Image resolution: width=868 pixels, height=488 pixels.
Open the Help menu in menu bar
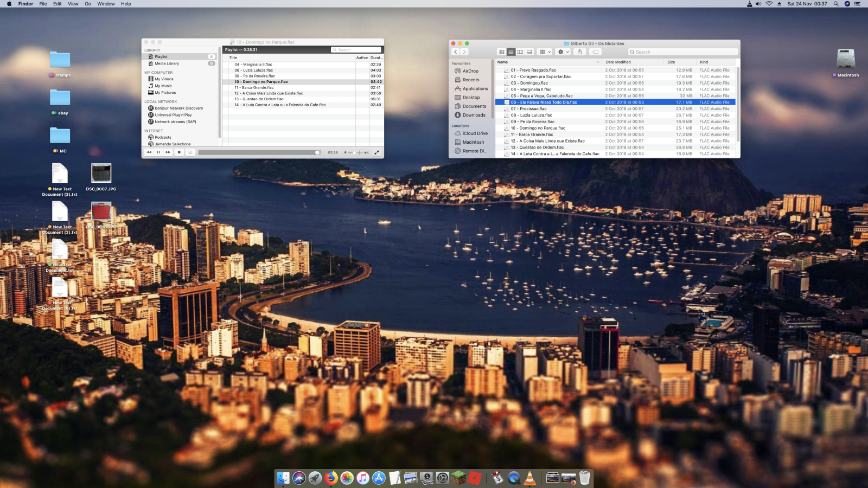coord(126,4)
